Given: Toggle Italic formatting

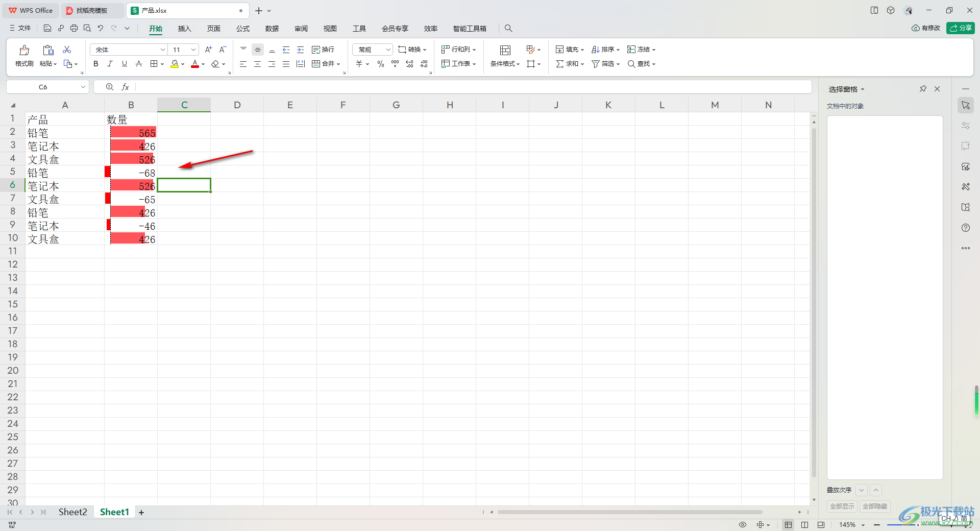Looking at the screenshot, I should click(x=110, y=64).
